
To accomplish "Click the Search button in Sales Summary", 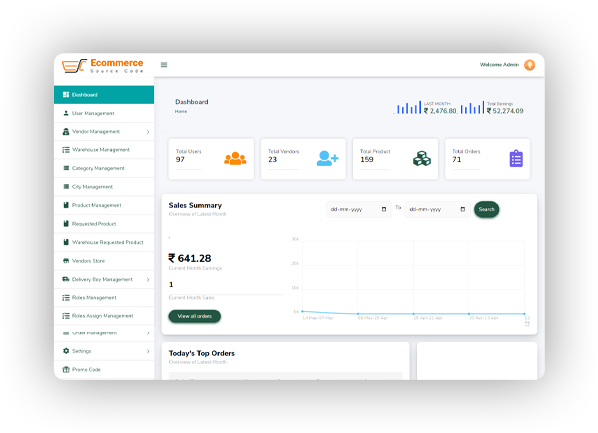I will tap(487, 209).
